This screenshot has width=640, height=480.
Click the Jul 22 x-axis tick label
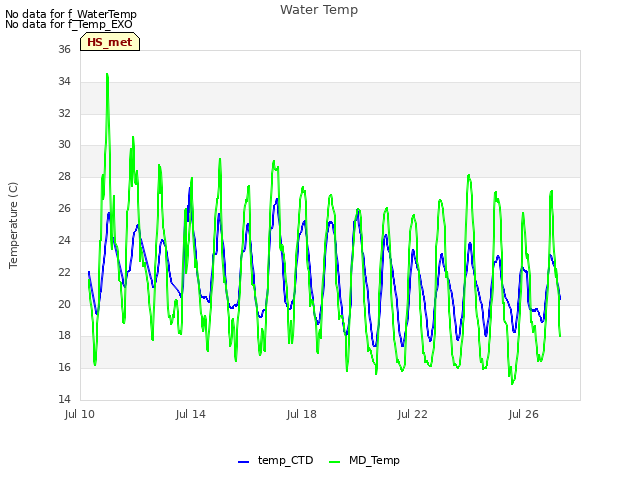click(x=413, y=414)
